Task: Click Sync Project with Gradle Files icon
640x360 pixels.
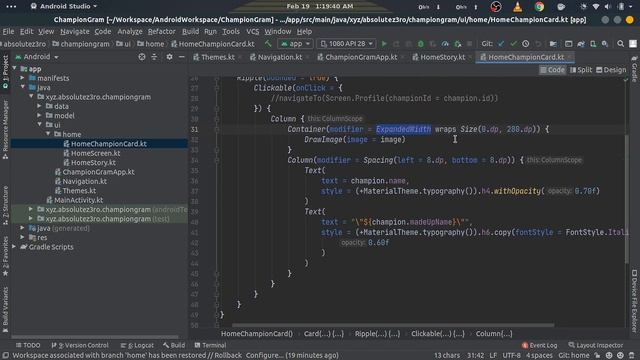Action: (x=581, y=44)
